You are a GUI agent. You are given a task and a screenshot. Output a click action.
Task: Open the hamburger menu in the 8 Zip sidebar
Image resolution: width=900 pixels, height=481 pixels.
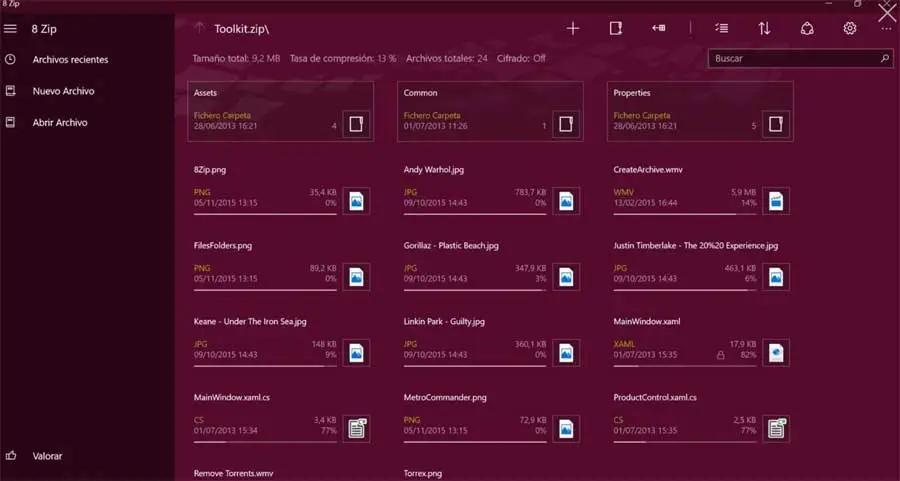(x=10, y=28)
